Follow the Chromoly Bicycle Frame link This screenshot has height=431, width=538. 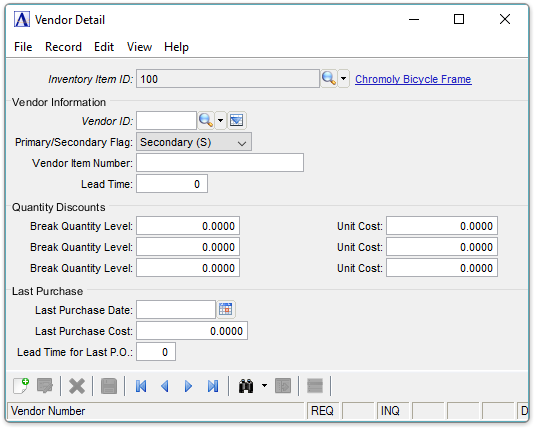click(413, 79)
